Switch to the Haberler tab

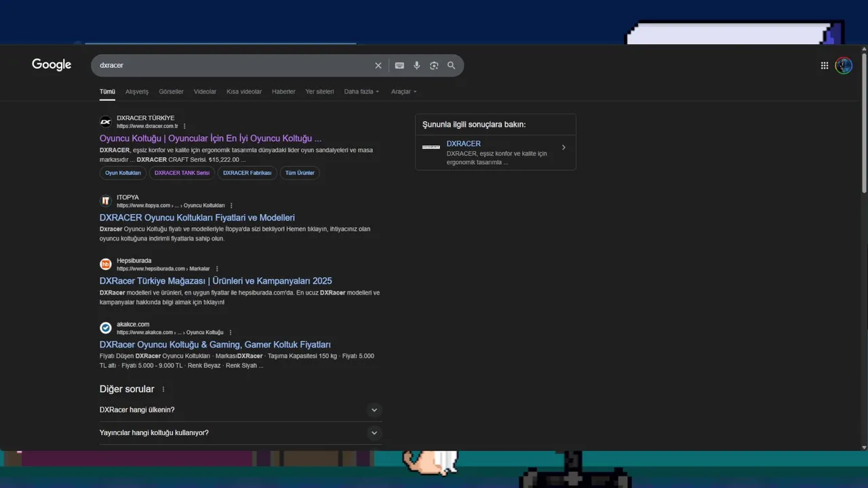pos(283,91)
